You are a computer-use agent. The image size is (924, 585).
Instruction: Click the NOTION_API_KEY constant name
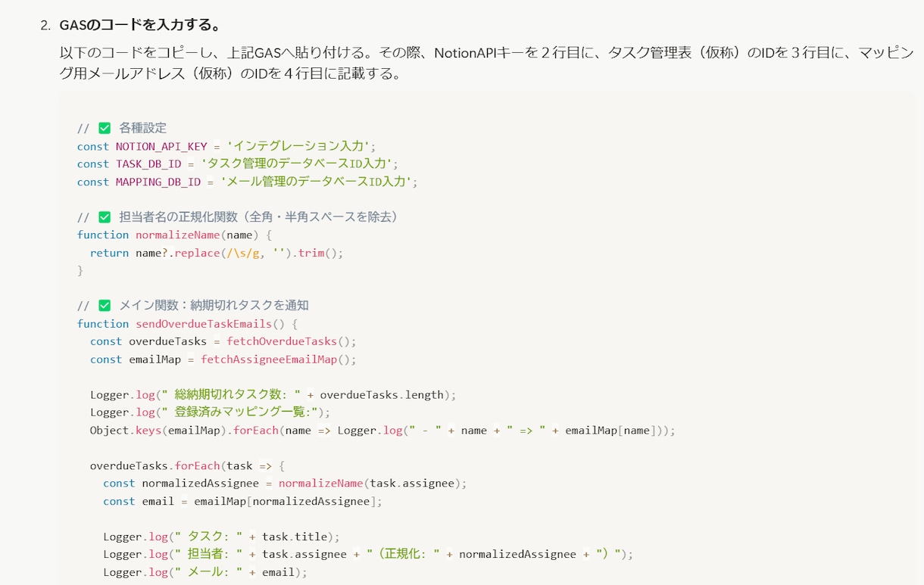click(161, 146)
